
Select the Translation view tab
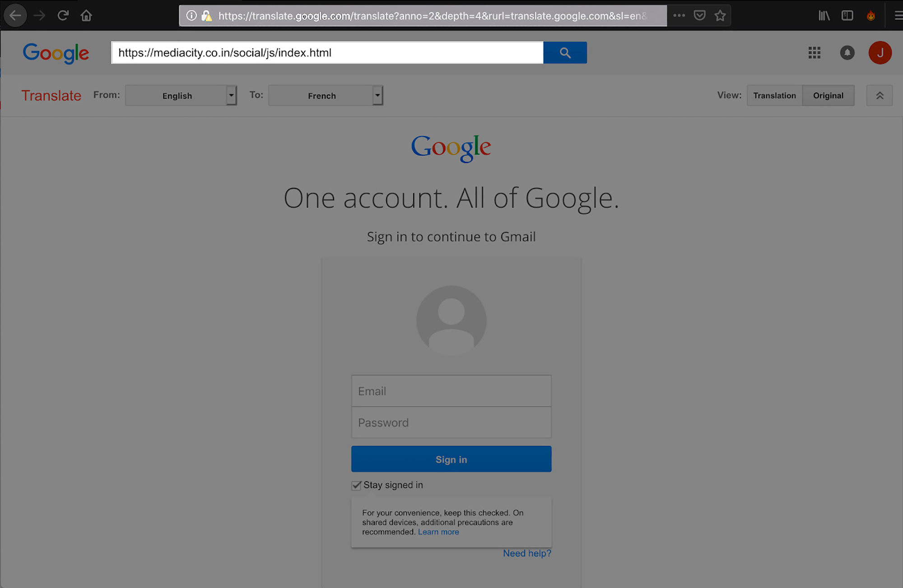[774, 95]
